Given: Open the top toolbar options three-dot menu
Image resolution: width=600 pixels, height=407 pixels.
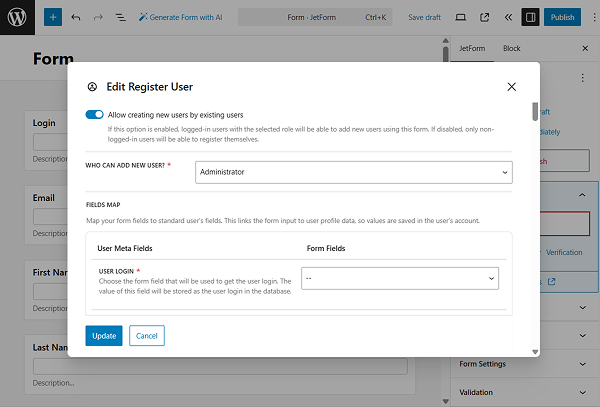Looking at the screenshot, I should 594,17.
